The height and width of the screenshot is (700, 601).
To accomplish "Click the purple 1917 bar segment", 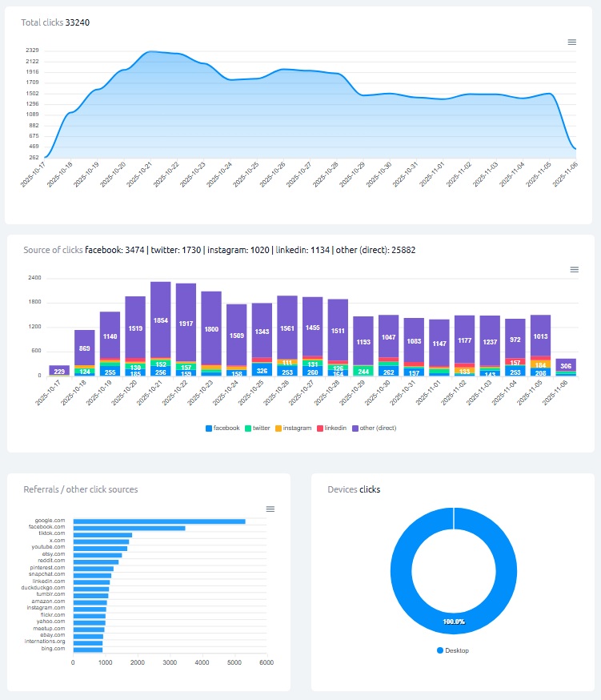I will tap(186, 323).
